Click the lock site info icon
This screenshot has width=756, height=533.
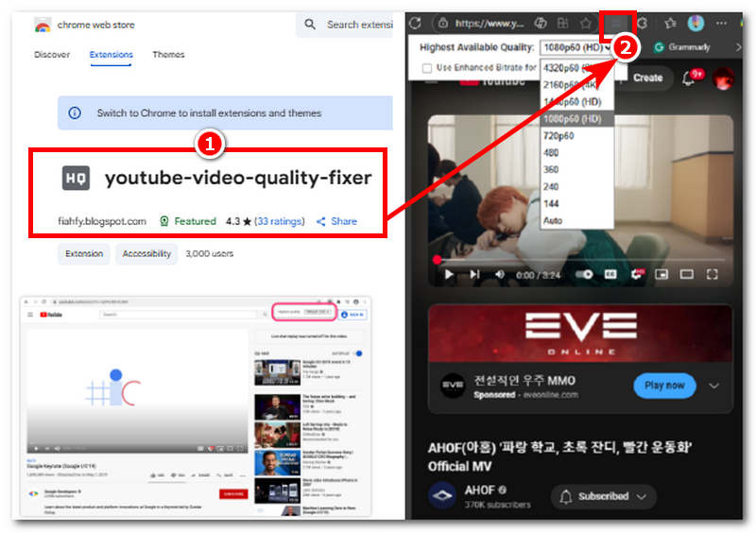tap(442, 23)
